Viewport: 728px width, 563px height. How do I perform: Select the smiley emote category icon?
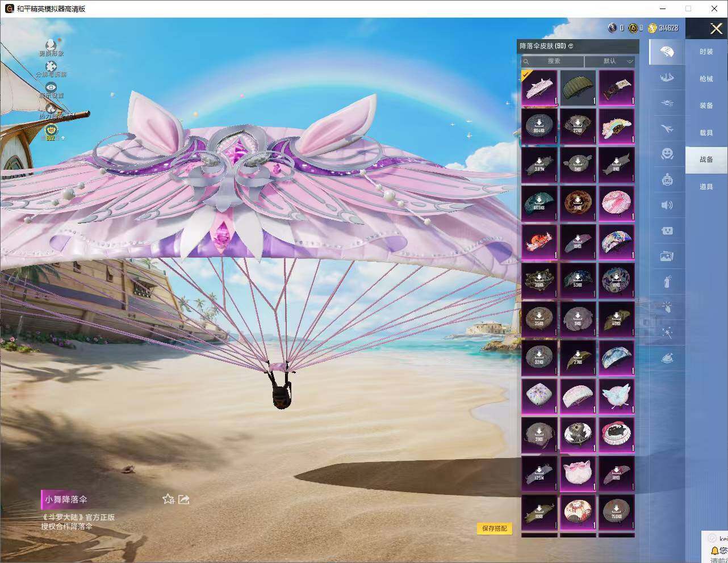pos(667,154)
